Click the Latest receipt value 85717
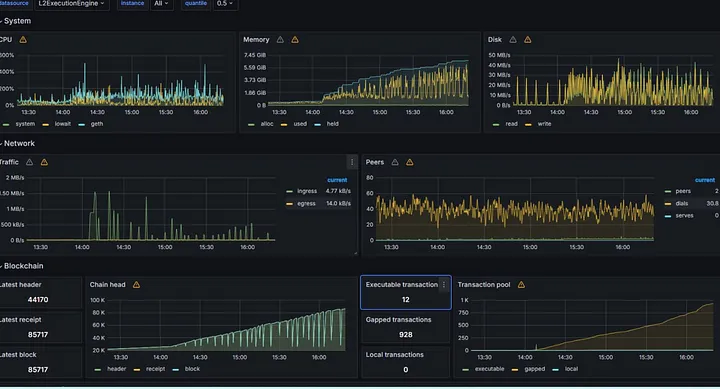Viewport: 720px width, 389px height. [x=38, y=335]
